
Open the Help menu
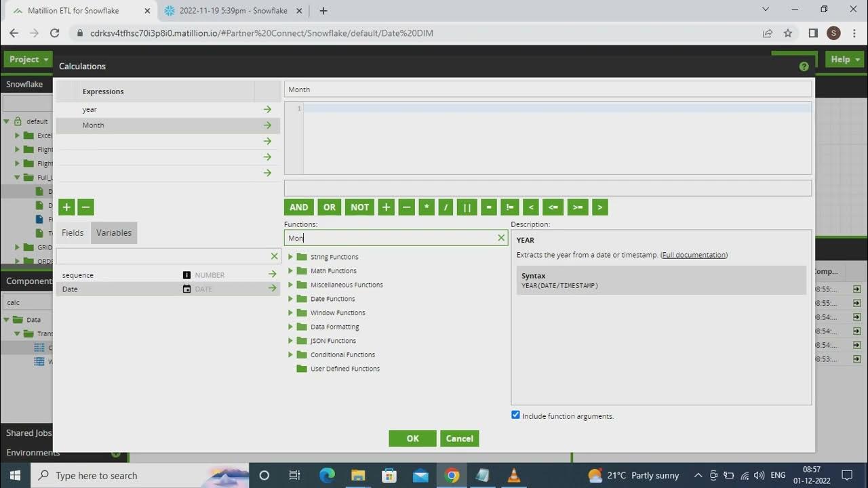pyautogui.click(x=845, y=60)
